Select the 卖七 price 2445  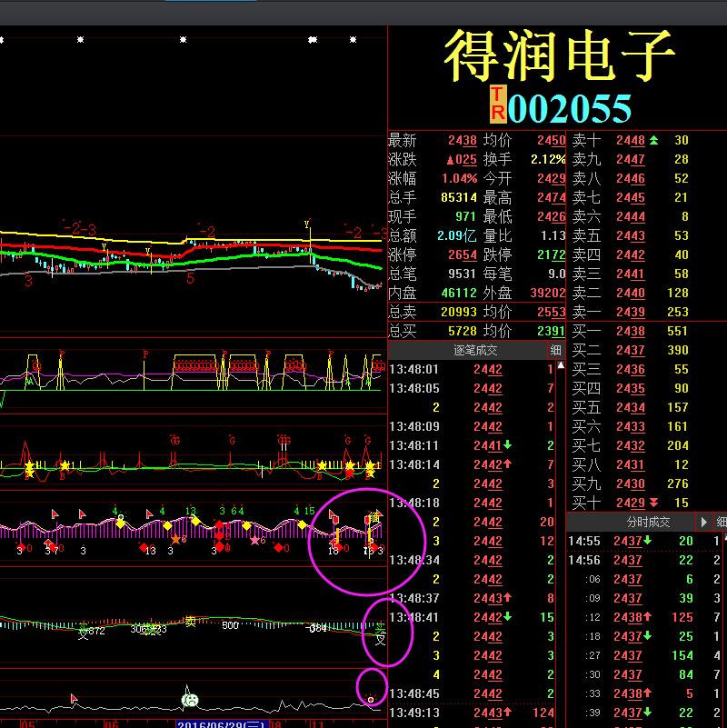(x=631, y=197)
